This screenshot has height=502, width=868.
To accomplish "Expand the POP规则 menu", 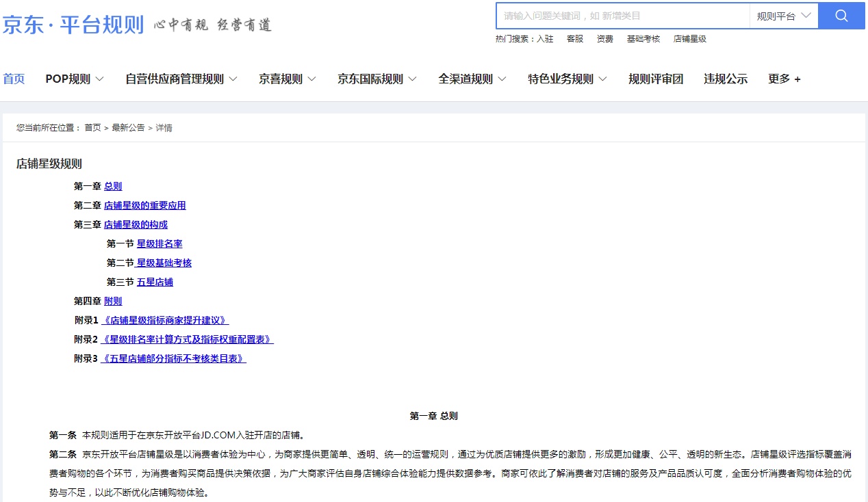I will tap(75, 79).
